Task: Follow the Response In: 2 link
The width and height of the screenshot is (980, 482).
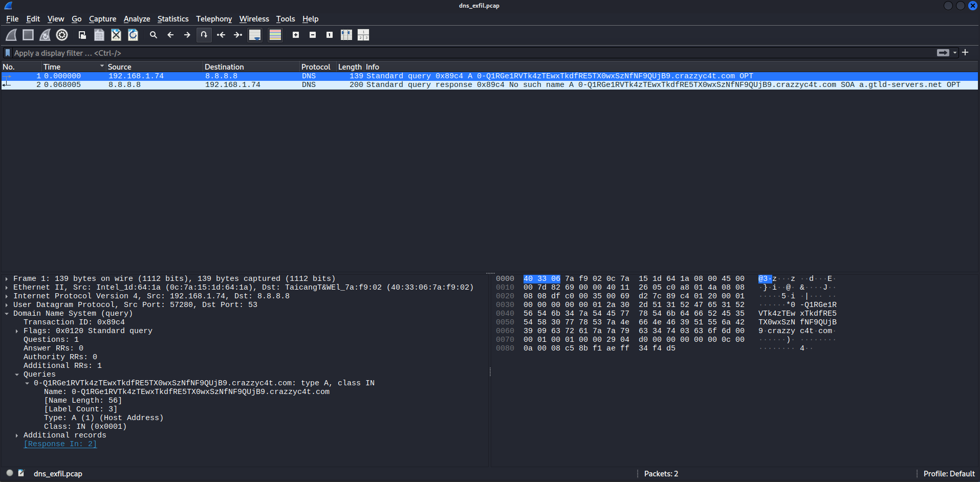Action: point(60,444)
